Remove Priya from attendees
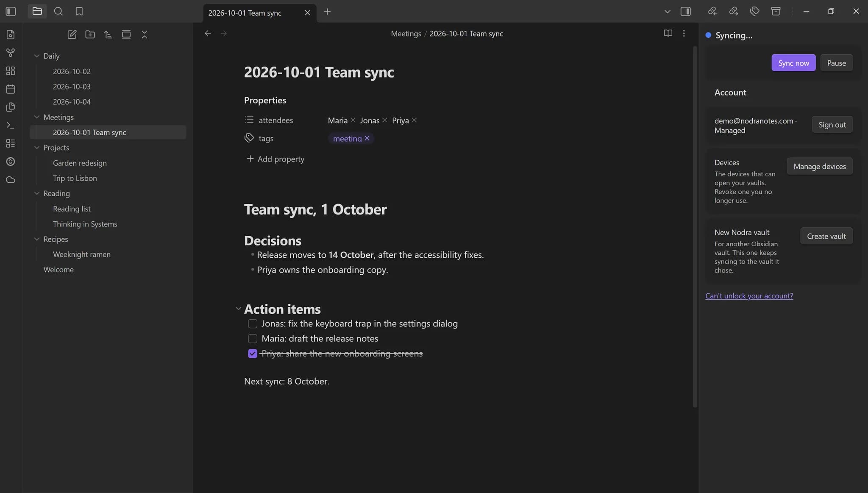868x493 pixels. (415, 120)
